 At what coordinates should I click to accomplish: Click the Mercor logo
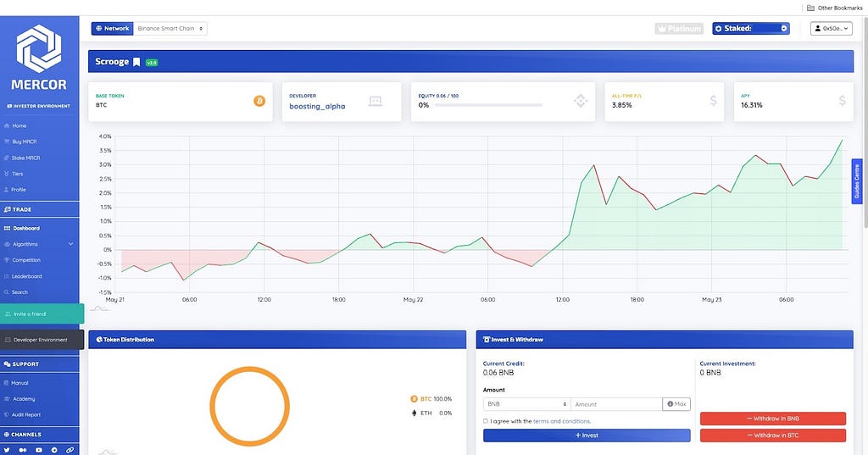(39, 57)
